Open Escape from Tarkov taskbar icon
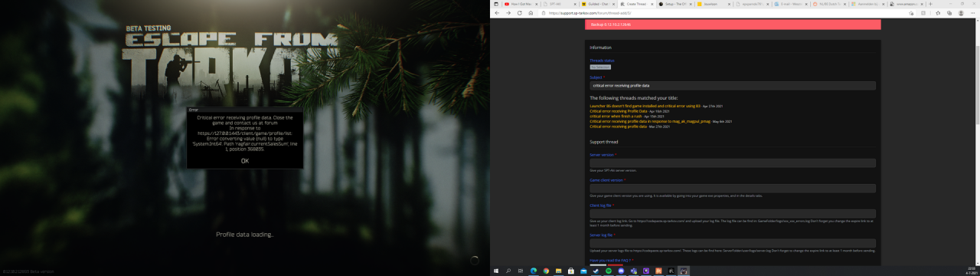The height and width of the screenshot is (276, 980). pos(684,271)
